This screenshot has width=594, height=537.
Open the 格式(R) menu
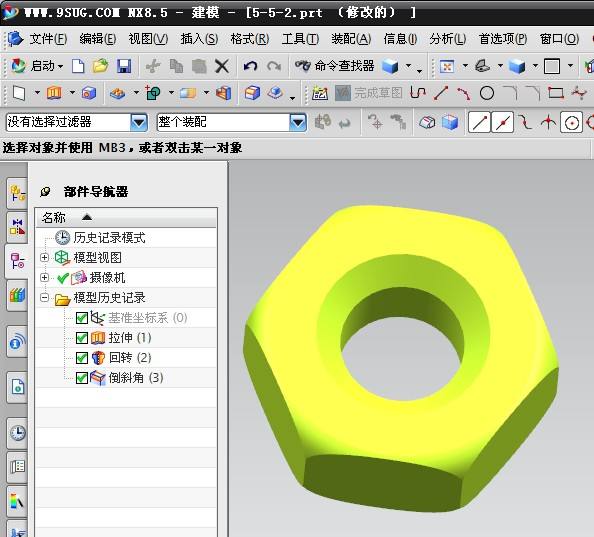pyautogui.click(x=250, y=39)
